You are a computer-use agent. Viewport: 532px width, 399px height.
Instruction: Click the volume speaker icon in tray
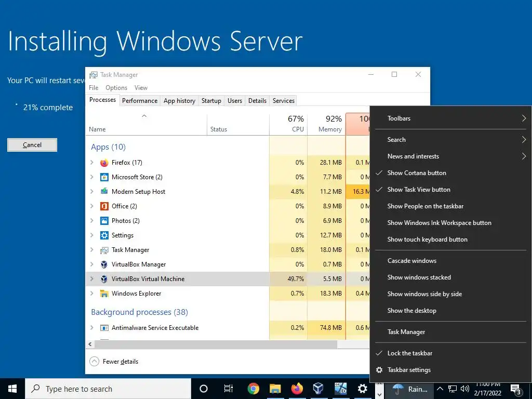click(x=465, y=389)
